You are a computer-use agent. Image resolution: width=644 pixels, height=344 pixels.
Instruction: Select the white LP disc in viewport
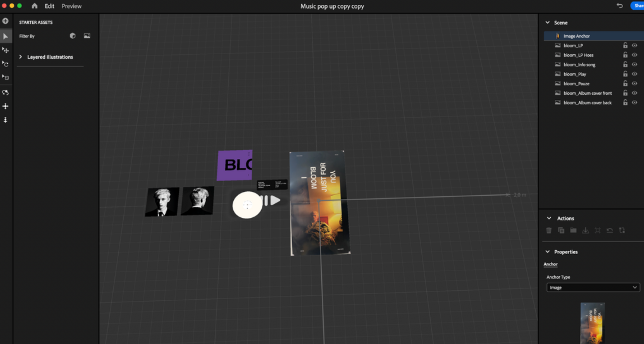[x=247, y=205]
